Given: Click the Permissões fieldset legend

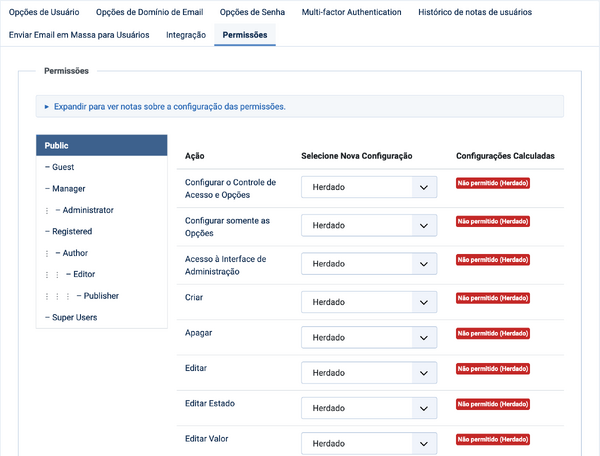Looking at the screenshot, I should [66, 71].
